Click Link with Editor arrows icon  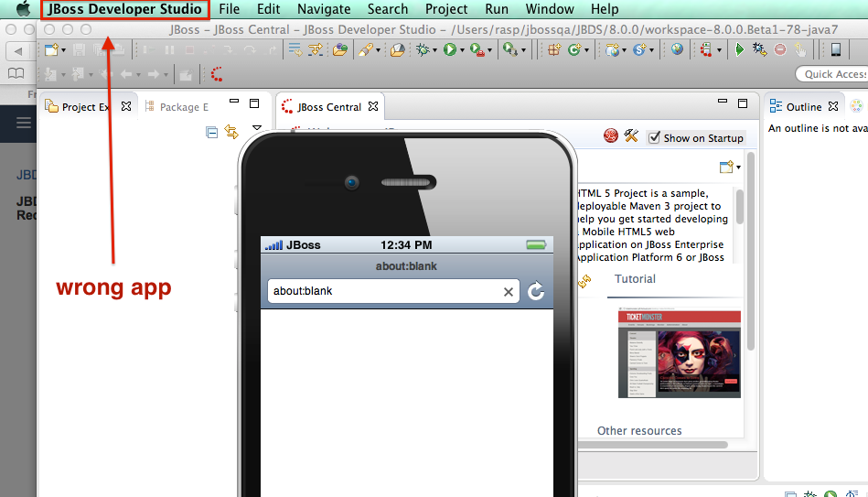[231, 132]
